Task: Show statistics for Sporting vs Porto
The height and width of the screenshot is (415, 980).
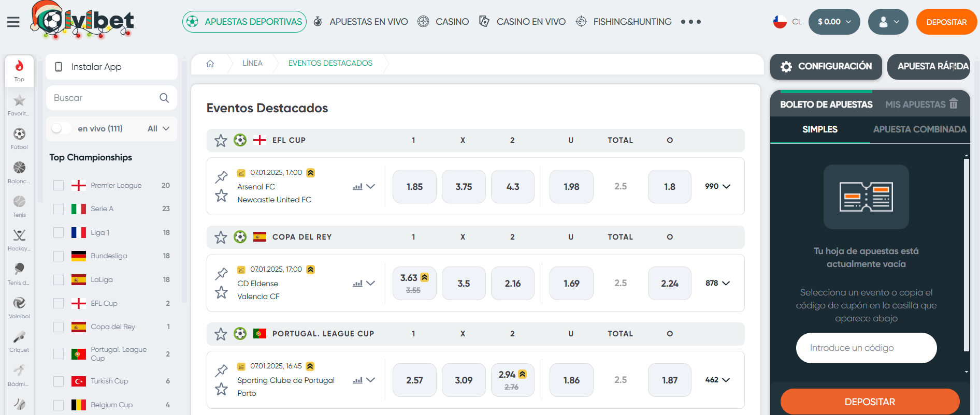Action: pyautogui.click(x=357, y=380)
